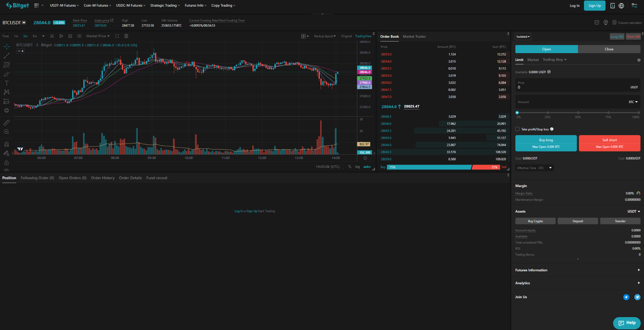
Task: Tick the Take profit/Stop loss checkbox
Action: coord(517,129)
